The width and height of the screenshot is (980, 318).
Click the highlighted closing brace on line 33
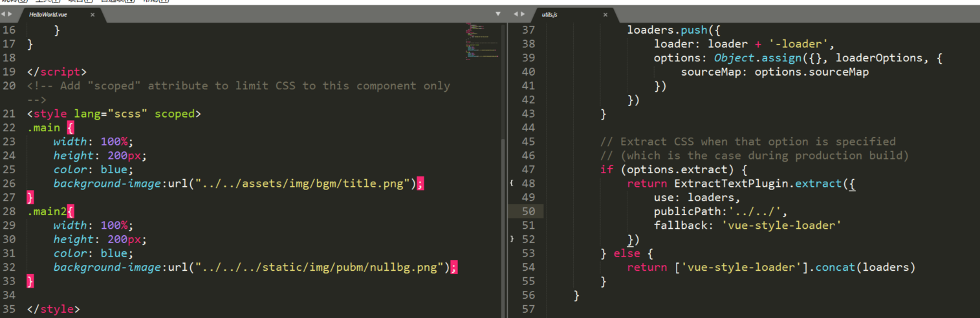30,281
